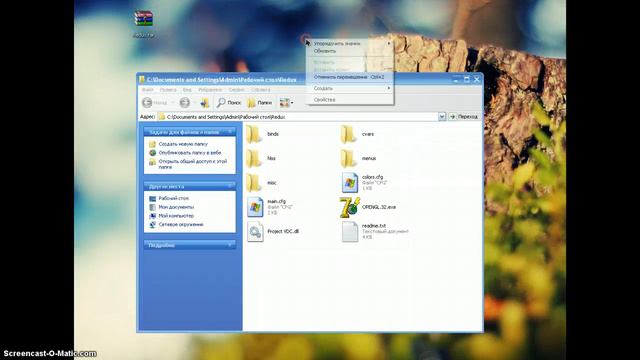Screen dimensions: 640x360
Task: Open the menus folder icon
Action: coord(348,158)
